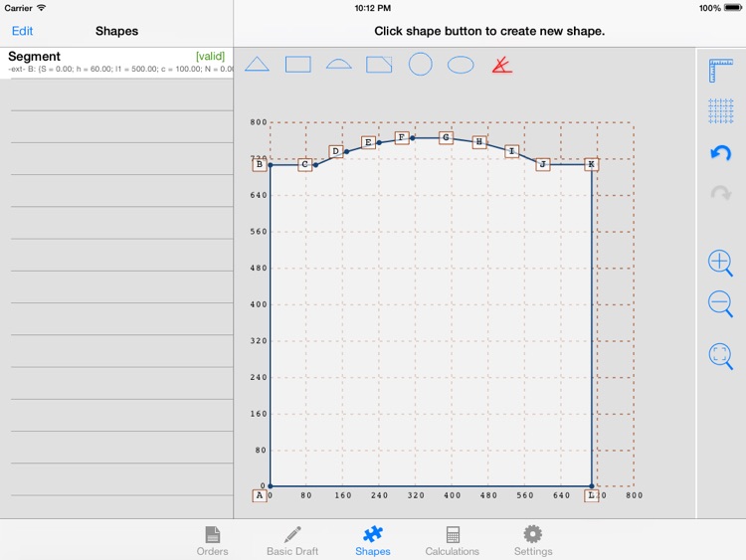Select point label F
Screen dimensions: 746x560
pyautogui.click(x=402, y=137)
